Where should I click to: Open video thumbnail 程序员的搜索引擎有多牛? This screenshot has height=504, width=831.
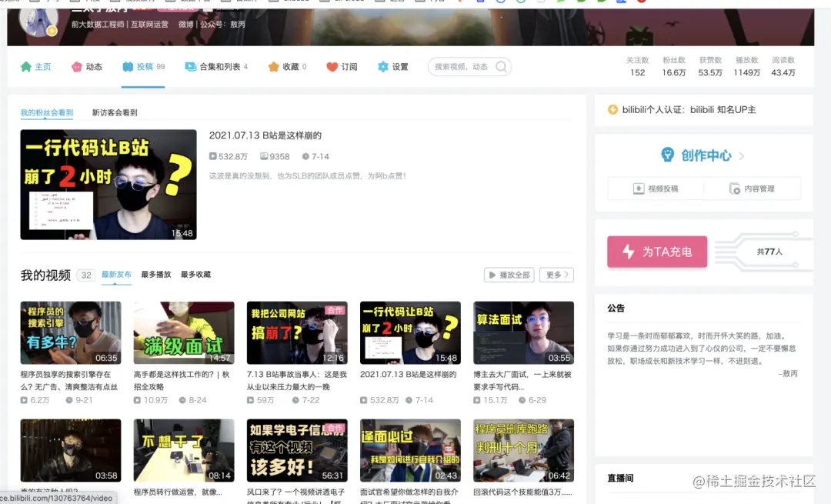coord(71,333)
